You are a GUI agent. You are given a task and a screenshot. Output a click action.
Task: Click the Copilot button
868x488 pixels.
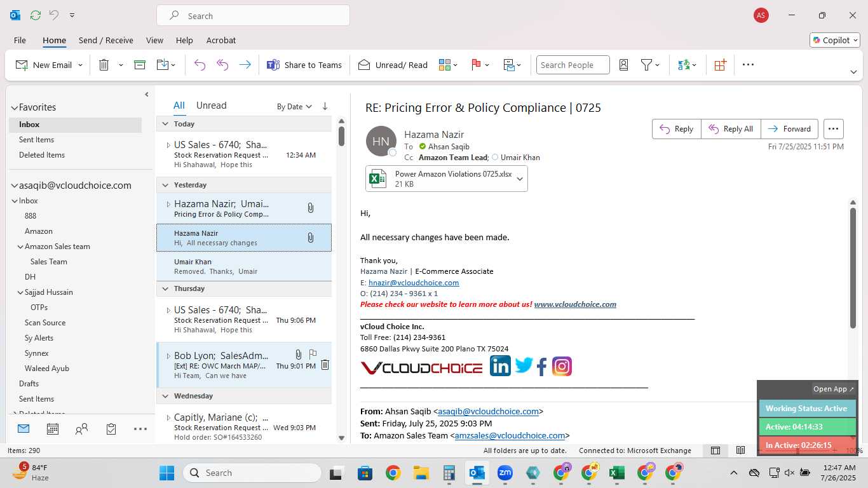[x=834, y=40]
